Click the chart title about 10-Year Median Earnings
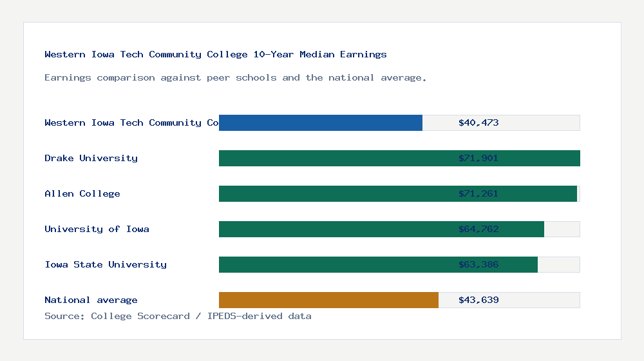644x361 pixels. pyautogui.click(x=216, y=54)
